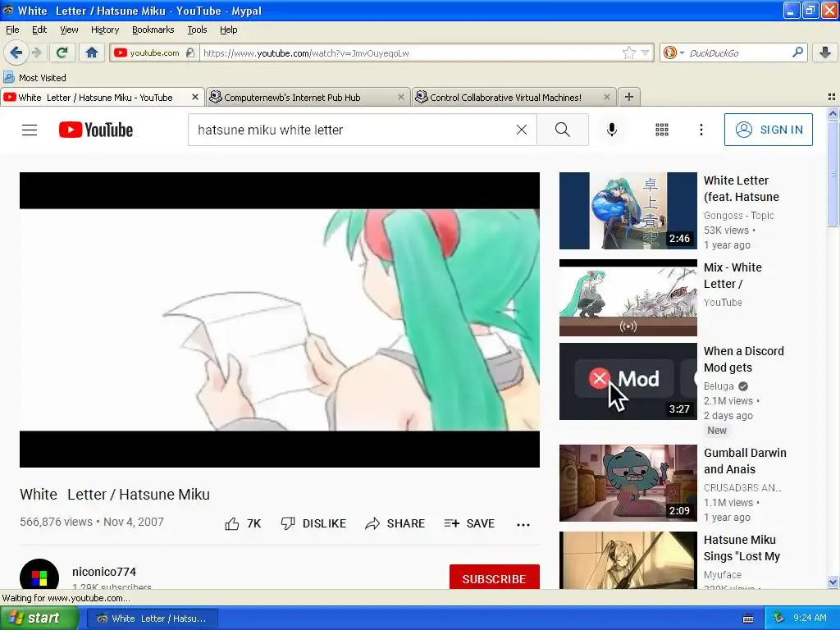Click the network tray icon beside clock

[778, 618]
